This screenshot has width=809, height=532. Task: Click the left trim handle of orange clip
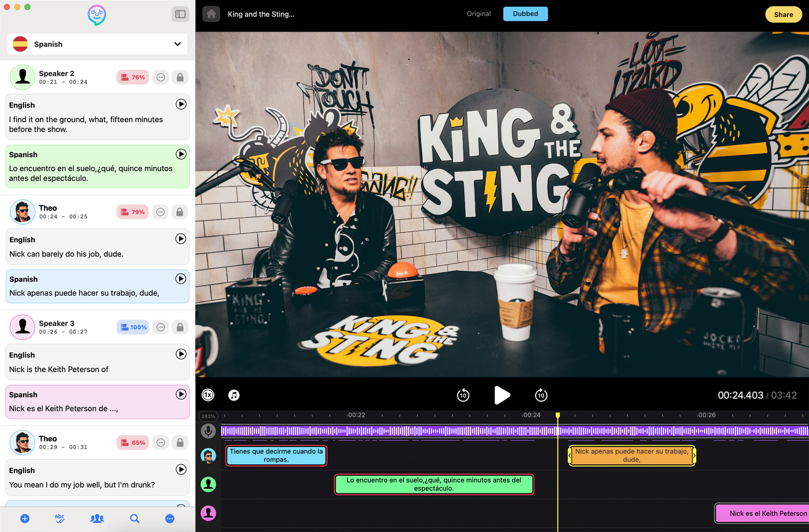(570, 456)
